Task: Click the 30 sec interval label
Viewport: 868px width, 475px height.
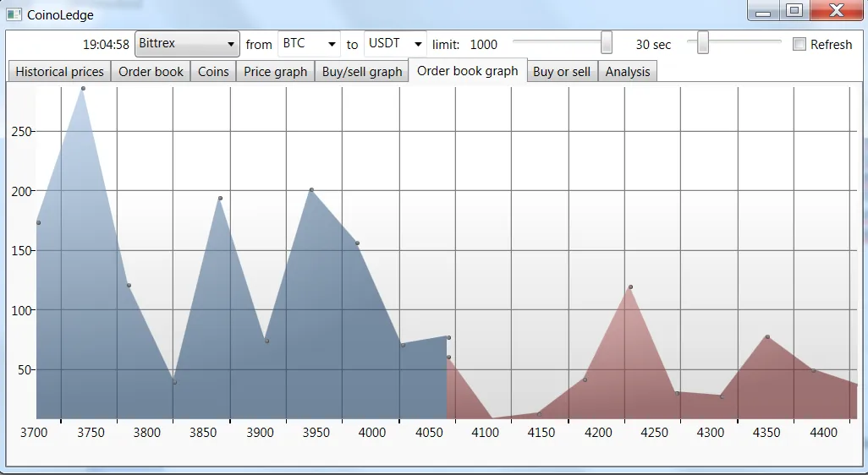Action: (x=653, y=45)
